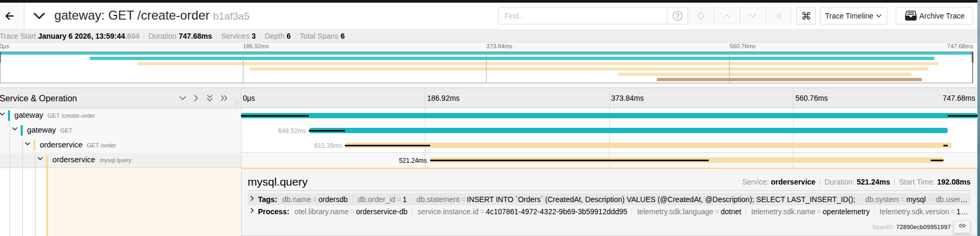Expand all spans using double right chevron
The image size is (980, 236).
click(x=224, y=98)
